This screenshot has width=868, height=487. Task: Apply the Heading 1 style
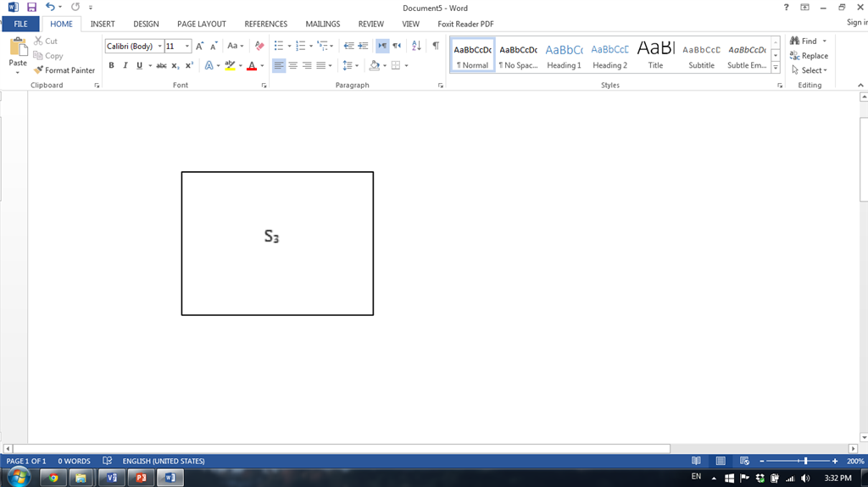click(564, 55)
